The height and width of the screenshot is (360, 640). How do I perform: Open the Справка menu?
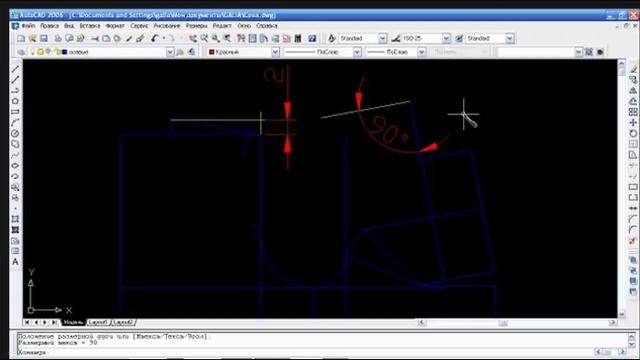pos(267,26)
